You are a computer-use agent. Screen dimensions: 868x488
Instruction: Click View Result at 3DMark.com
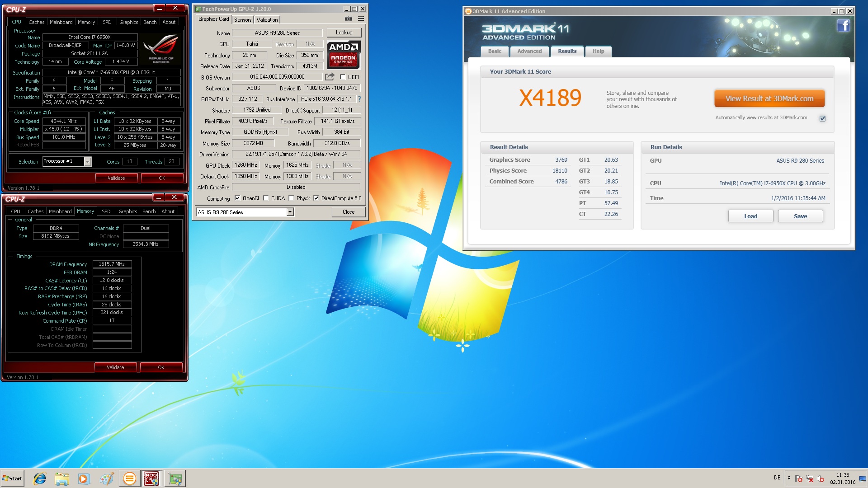pyautogui.click(x=769, y=99)
